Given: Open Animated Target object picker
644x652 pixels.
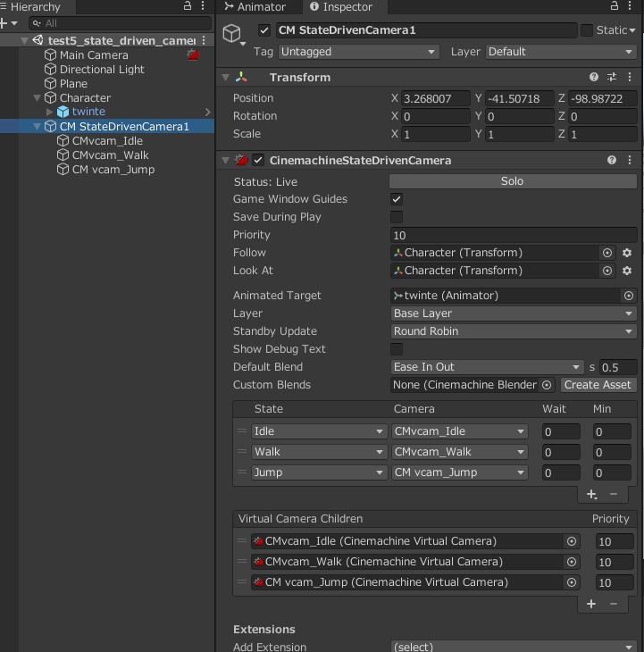Looking at the screenshot, I should 629,296.
